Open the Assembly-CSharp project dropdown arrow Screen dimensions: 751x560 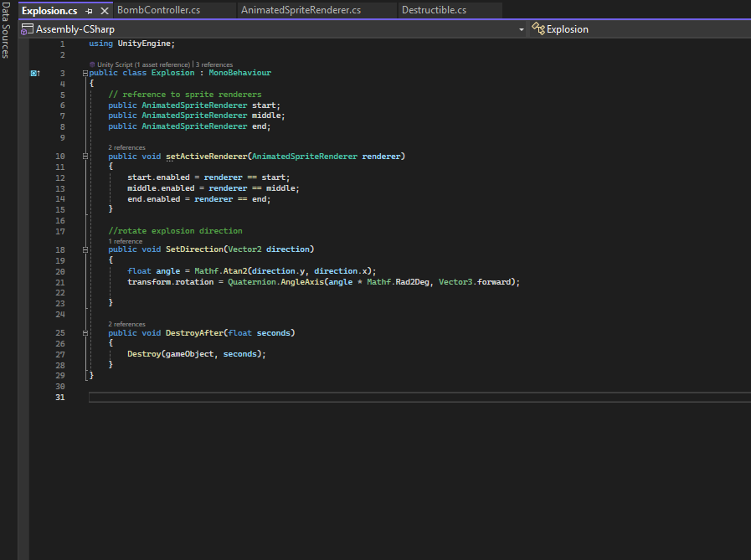pyautogui.click(x=522, y=29)
